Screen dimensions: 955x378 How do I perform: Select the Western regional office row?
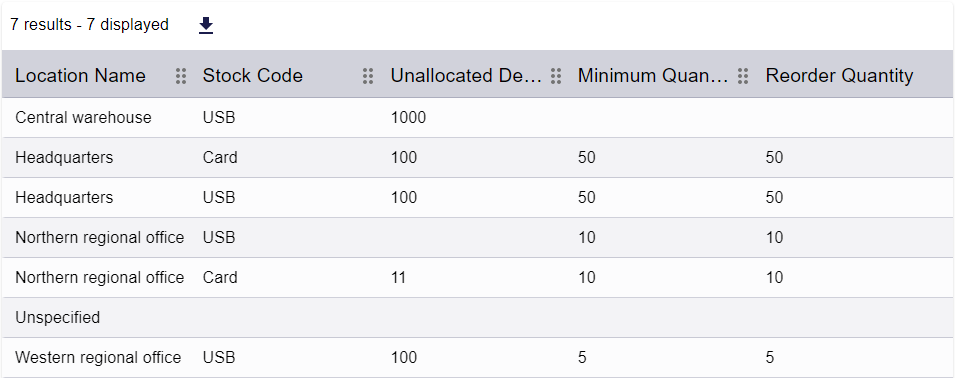[x=478, y=357]
